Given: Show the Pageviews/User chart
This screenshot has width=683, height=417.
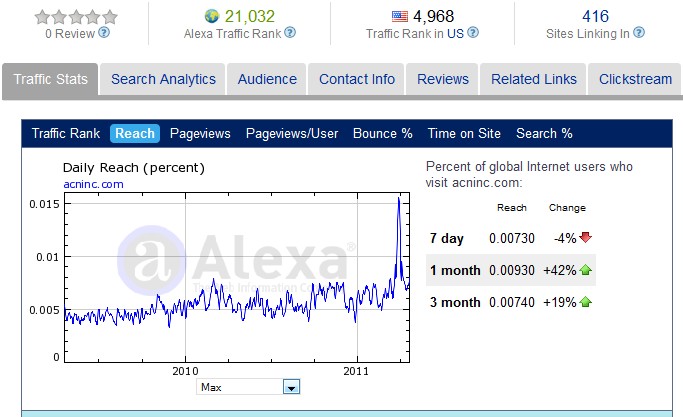Looking at the screenshot, I should (x=292, y=133).
